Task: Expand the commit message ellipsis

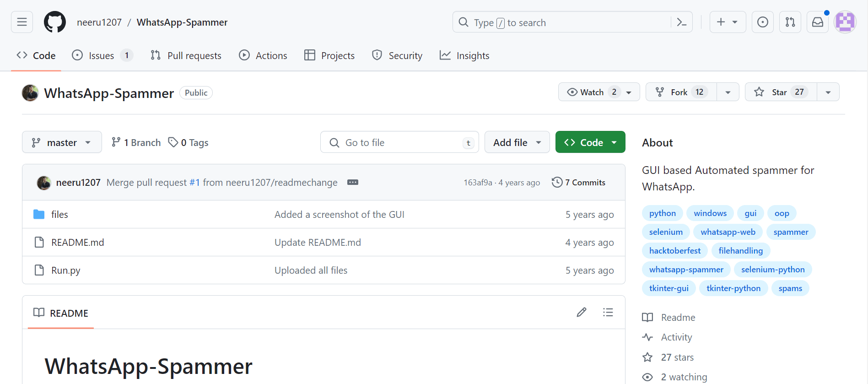Action: click(x=352, y=182)
